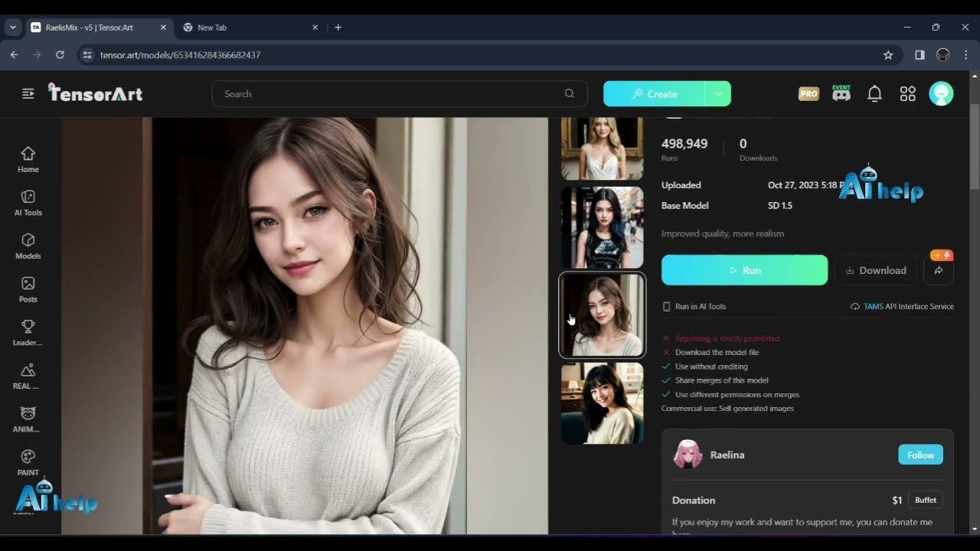The height and width of the screenshot is (551, 980).
Task: Focus the Search input field
Action: pyautogui.click(x=400, y=93)
